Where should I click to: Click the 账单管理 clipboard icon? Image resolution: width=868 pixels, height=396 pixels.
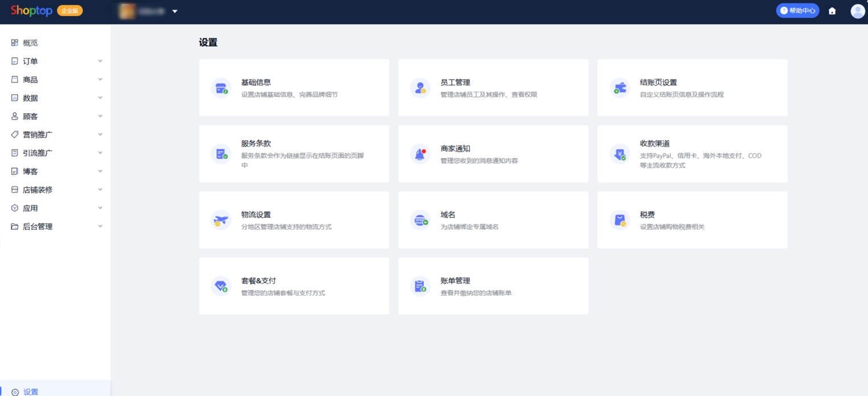click(x=420, y=286)
